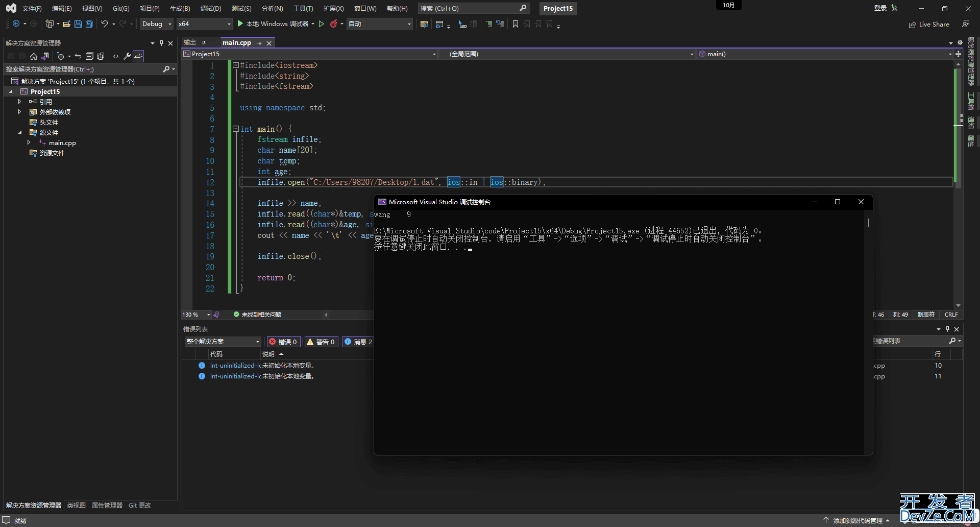This screenshot has height=527, width=980.
Task: Click Start Without Debugging outline play icon
Action: pos(322,24)
